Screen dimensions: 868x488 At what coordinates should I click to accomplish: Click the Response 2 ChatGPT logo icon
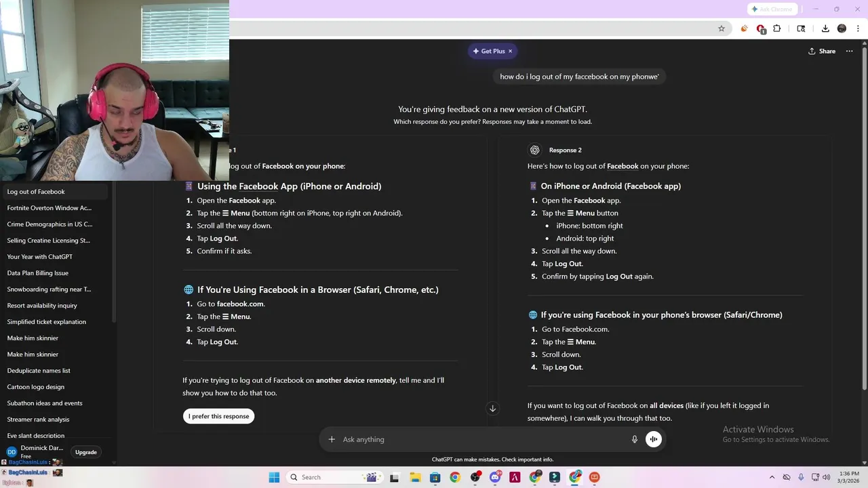tap(534, 150)
